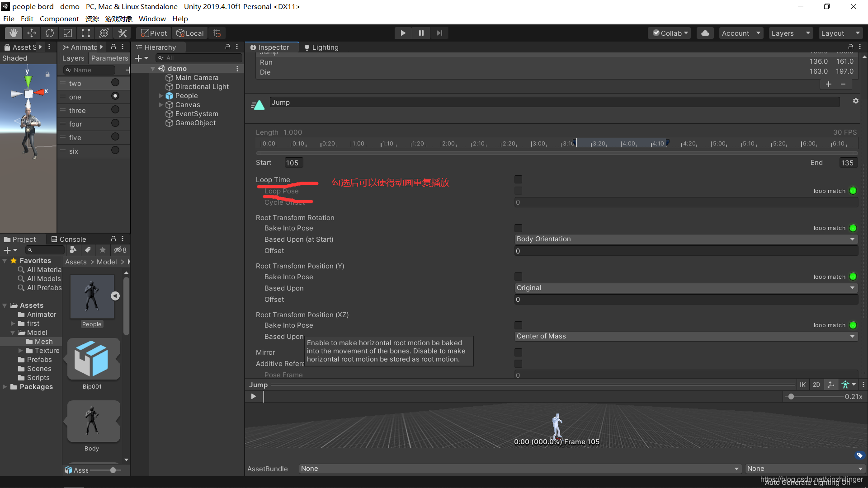Enable Bake Into Pose for Root Transform Rotation
Screen dimensions: 868x488
click(x=518, y=228)
